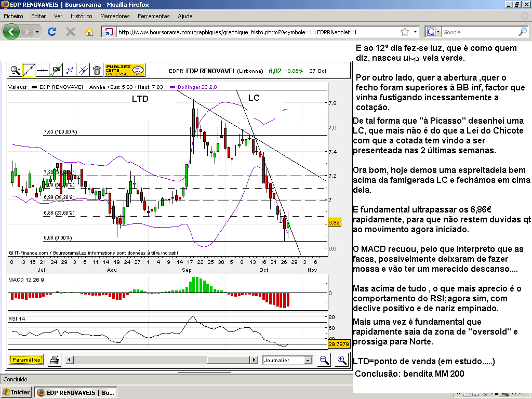
Task: Click the site identity favicon in address bar
Action: 109,32
